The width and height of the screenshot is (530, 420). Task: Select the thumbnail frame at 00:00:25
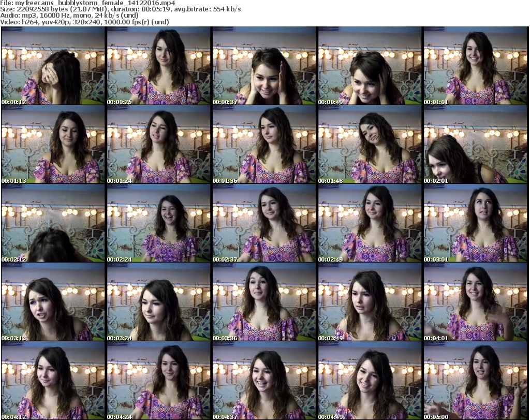158,66
